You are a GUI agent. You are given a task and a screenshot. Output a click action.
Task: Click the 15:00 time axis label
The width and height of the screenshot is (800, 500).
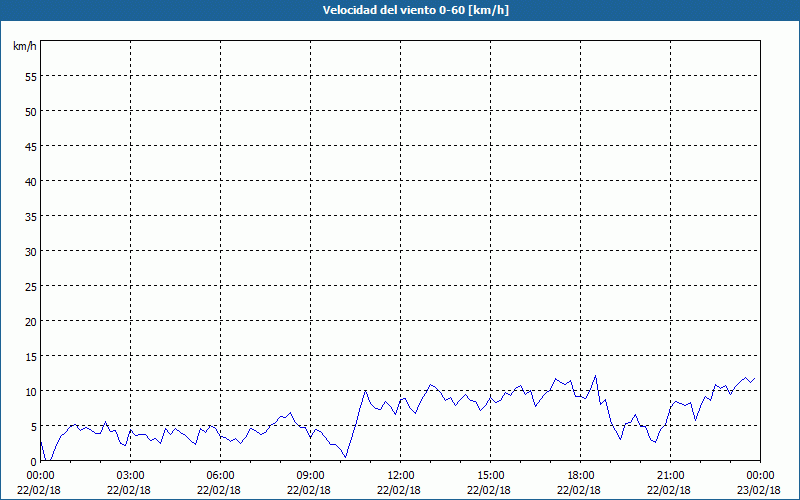coord(491,476)
